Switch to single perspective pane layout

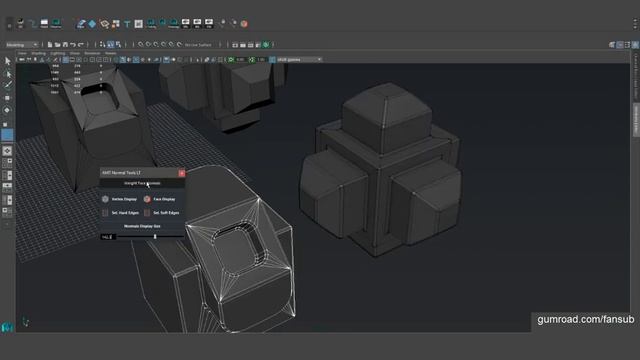(7, 151)
